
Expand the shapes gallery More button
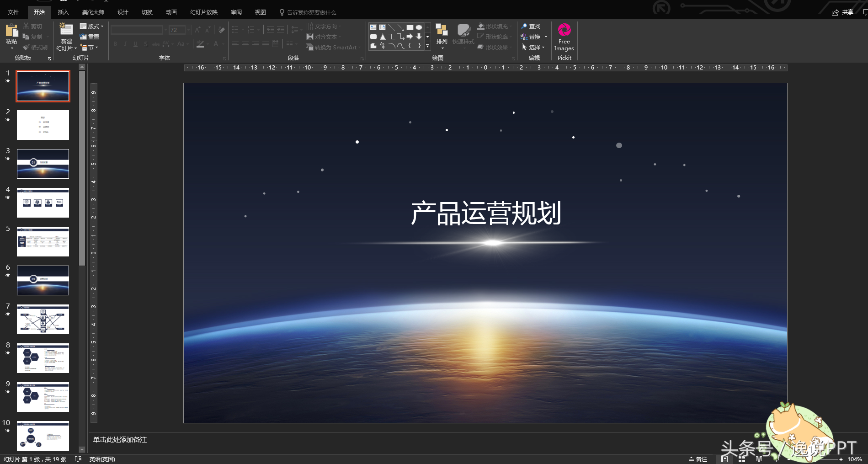(x=428, y=46)
